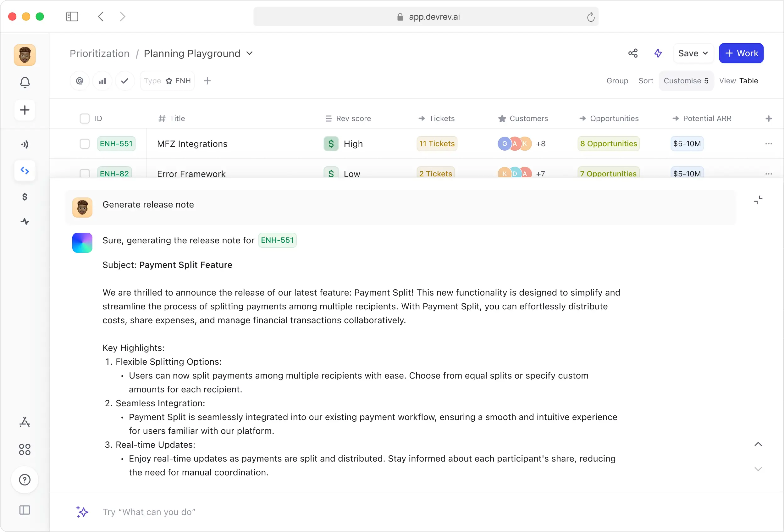Image resolution: width=784 pixels, height=532 pixels.
Task: Click the notifications bell icon
Action: [25, 82]
